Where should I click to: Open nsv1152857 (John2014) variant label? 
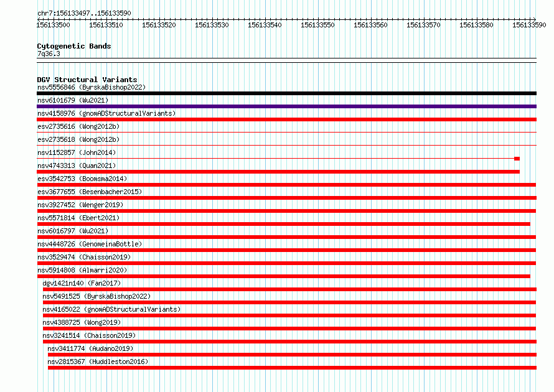pyautogui.click(x=77, y=152)
